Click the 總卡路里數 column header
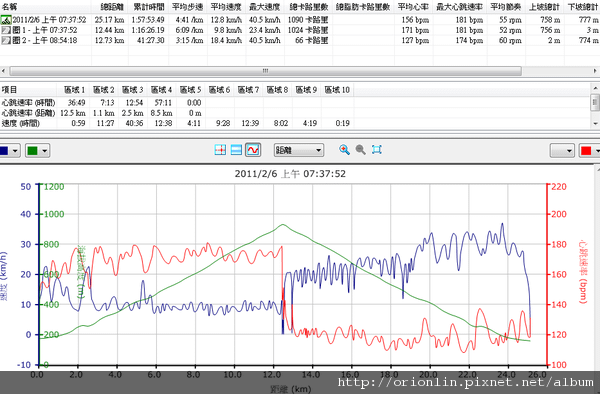This screenshot has height=394, width=600. click(x=308, y=7)
